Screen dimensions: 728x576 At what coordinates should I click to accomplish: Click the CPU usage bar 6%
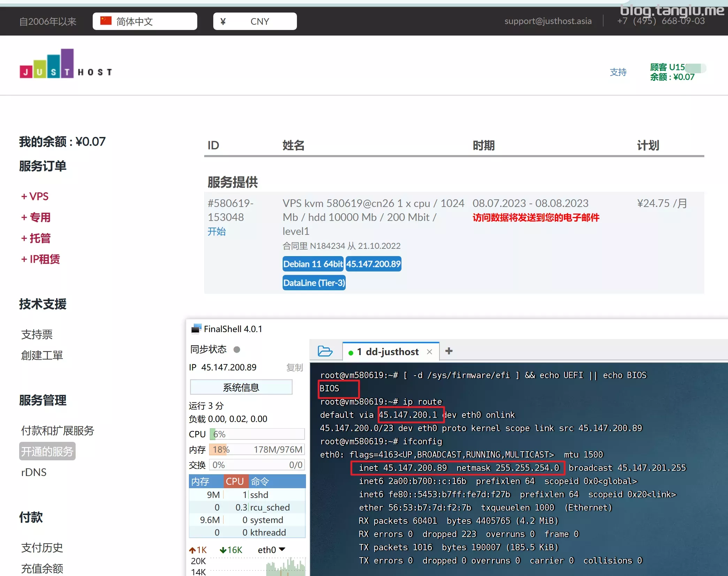[x=257, y=434]
